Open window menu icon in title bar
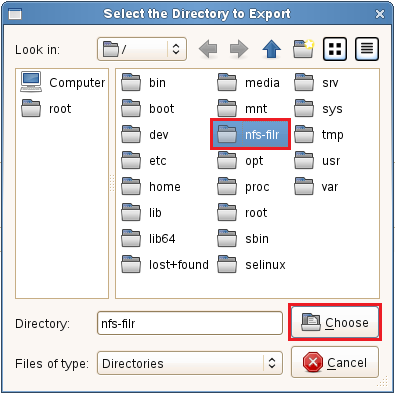 [x=15, y=14]
